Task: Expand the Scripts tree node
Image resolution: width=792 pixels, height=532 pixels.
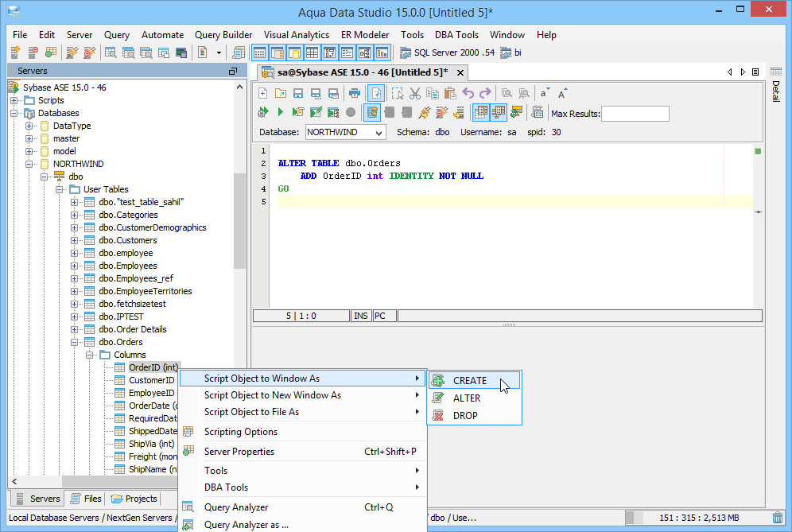Action: [x=14, y=100]
